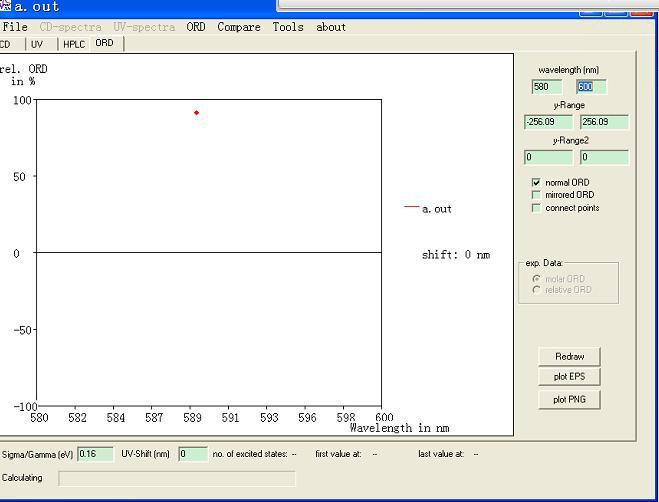Image resolution: width=659 pixels, height=502 pixels.
Task: Click the first y-Range2 field
Action: pyautogui.click(x=548, y=157)
